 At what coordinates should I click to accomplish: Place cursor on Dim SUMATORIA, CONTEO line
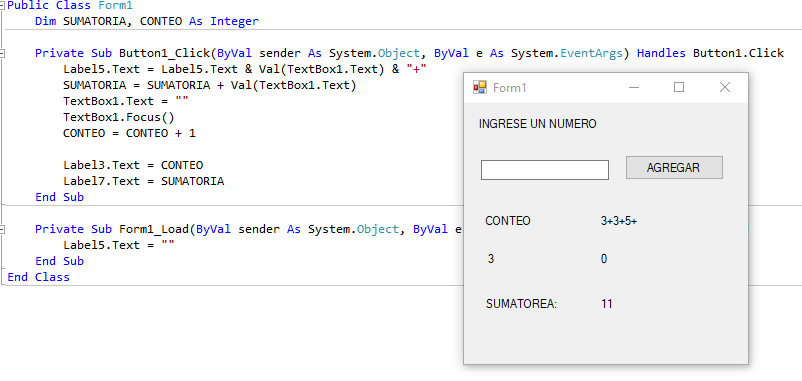pyautogui.click(x=147, y=21)
